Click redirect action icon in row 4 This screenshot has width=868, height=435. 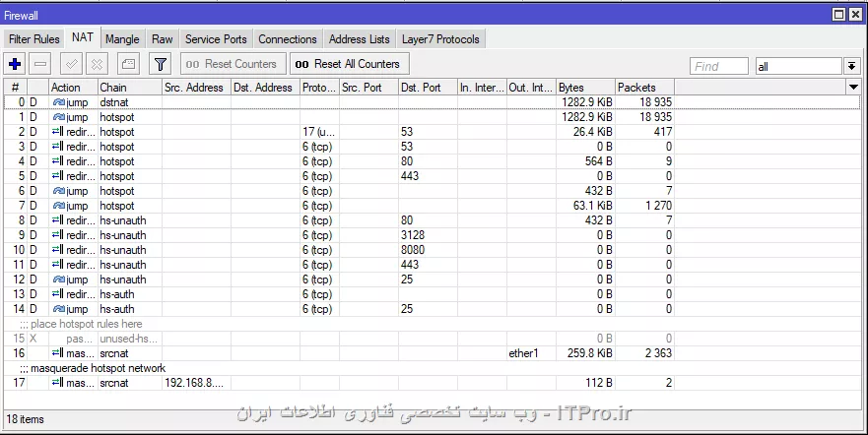57,161
